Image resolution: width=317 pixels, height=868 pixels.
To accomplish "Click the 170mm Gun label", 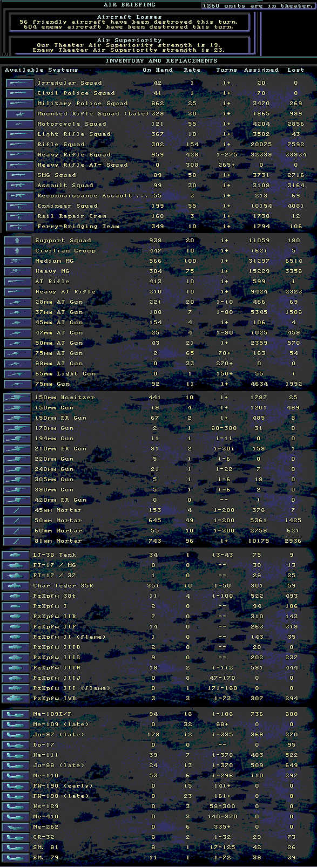I will tap(55, 428).
